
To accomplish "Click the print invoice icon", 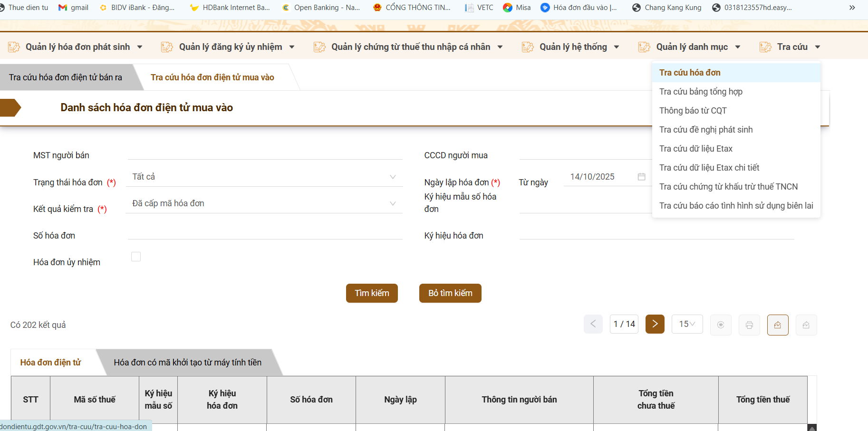I will [x=749, y=325].
